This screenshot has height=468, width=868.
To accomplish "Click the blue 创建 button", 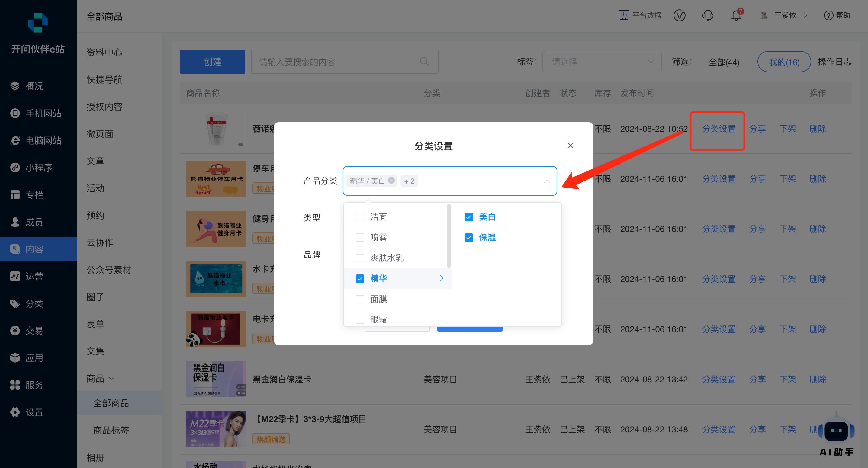I will [212, 62].
